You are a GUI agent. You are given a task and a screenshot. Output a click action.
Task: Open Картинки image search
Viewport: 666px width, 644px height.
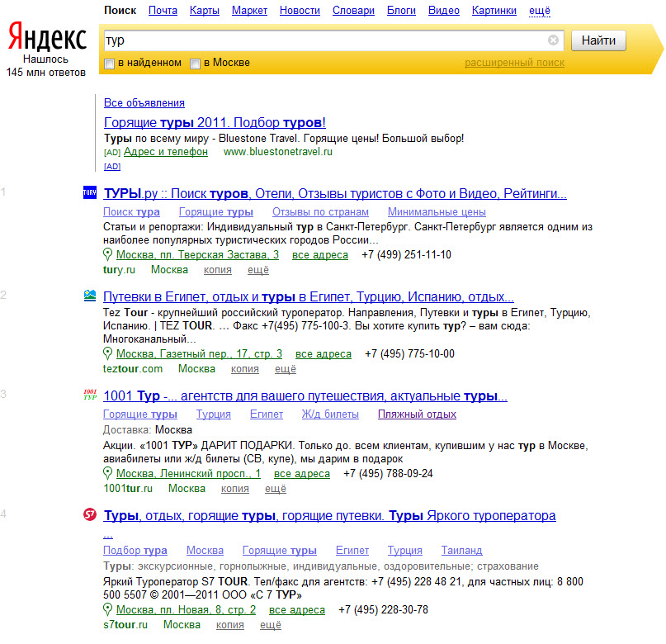coord(494,11)
